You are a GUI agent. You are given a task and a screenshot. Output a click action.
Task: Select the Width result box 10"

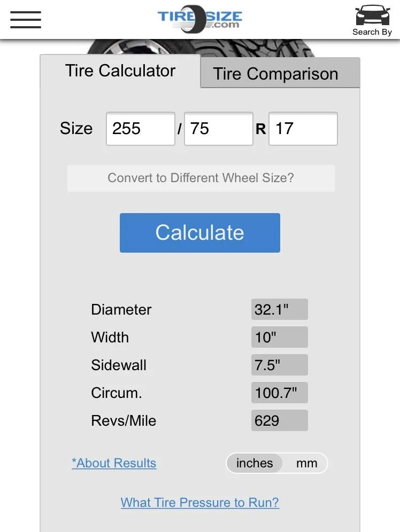pos(280,337)
